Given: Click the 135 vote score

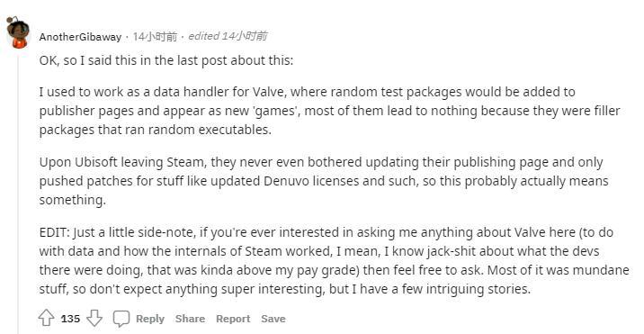Looking at the screenshot, I should 71,319.
